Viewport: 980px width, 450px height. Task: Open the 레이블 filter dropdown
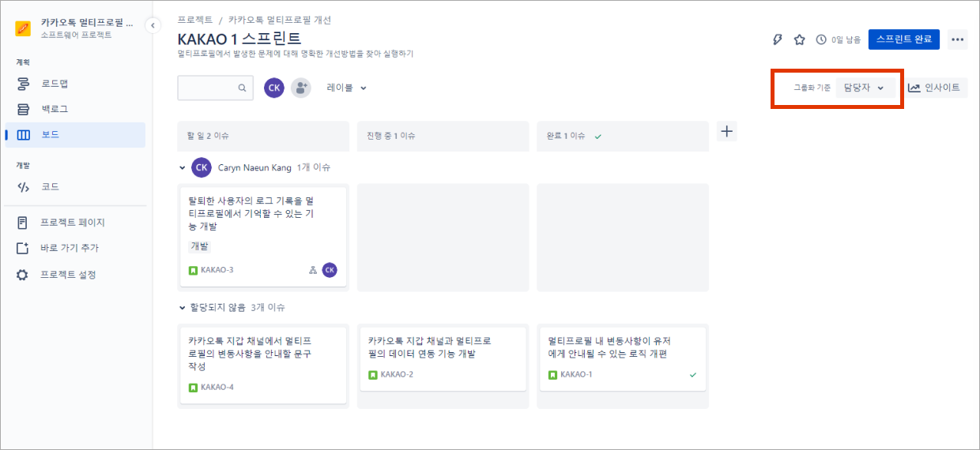[347, 88]
